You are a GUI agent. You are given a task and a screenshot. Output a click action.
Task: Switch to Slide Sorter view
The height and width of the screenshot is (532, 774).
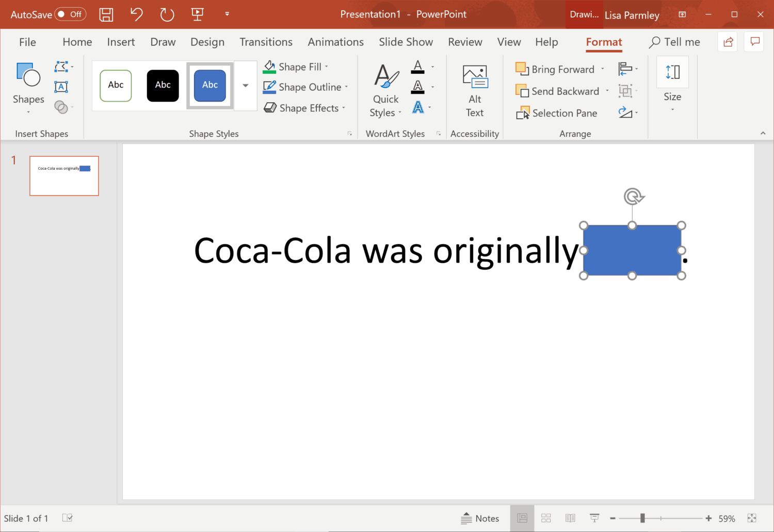click(x=546, y=518)
